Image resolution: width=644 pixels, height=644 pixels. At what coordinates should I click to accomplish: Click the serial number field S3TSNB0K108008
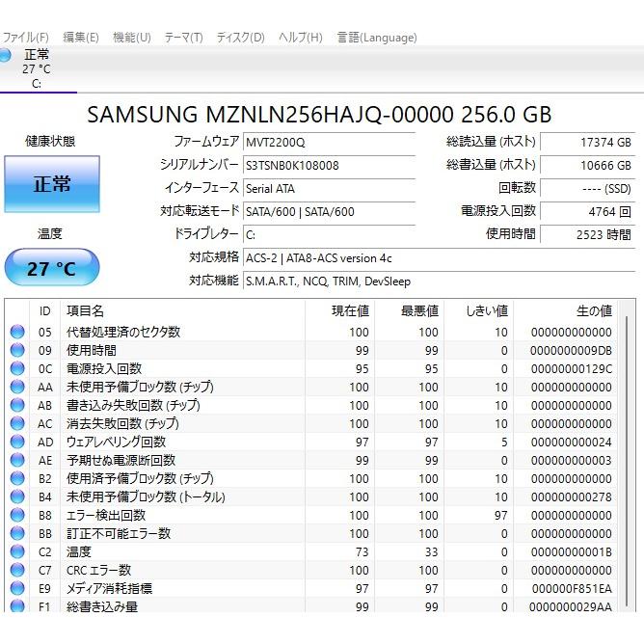329,166
